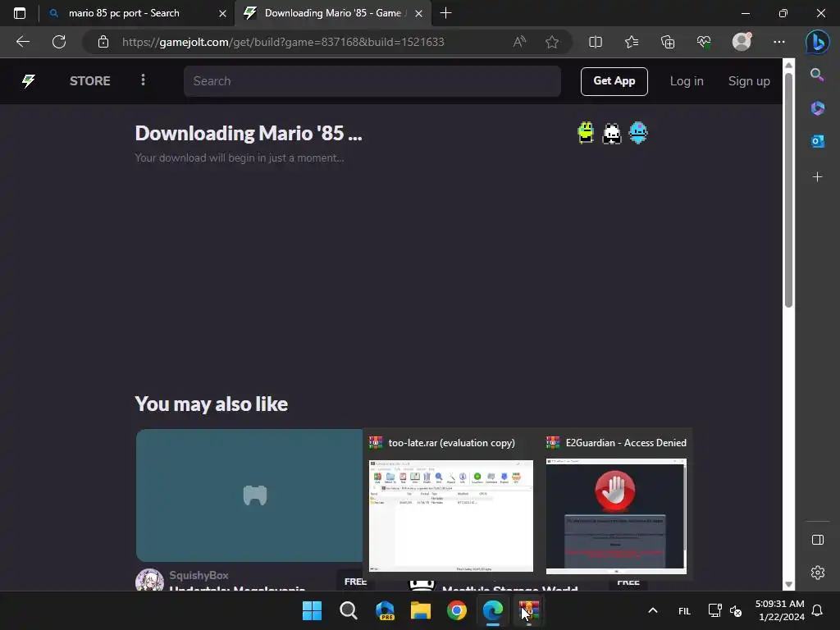Open the Windows Start menu
Viewport: 840px width, 630px height.
tap(312, 610)
